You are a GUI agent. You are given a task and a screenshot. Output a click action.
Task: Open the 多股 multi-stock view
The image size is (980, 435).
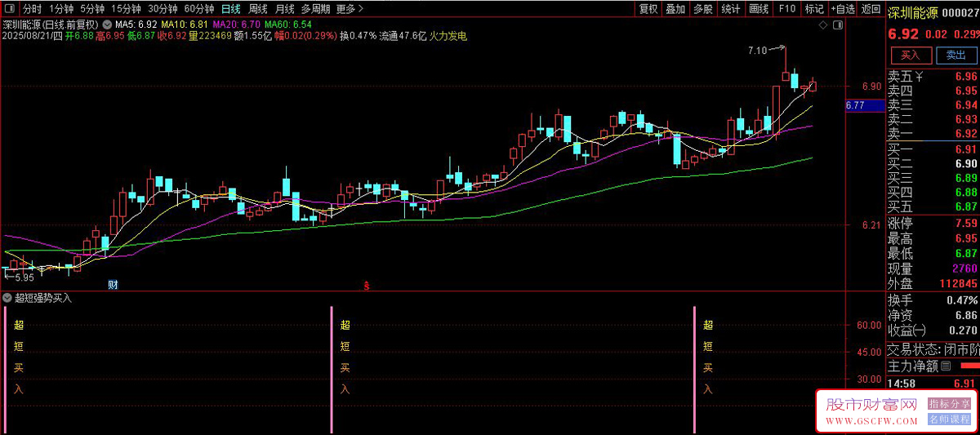703,9
